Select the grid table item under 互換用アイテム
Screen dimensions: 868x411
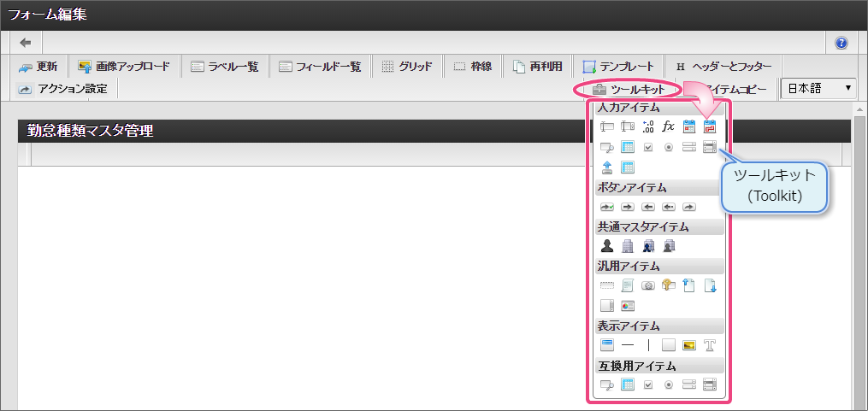coord(628,385)
